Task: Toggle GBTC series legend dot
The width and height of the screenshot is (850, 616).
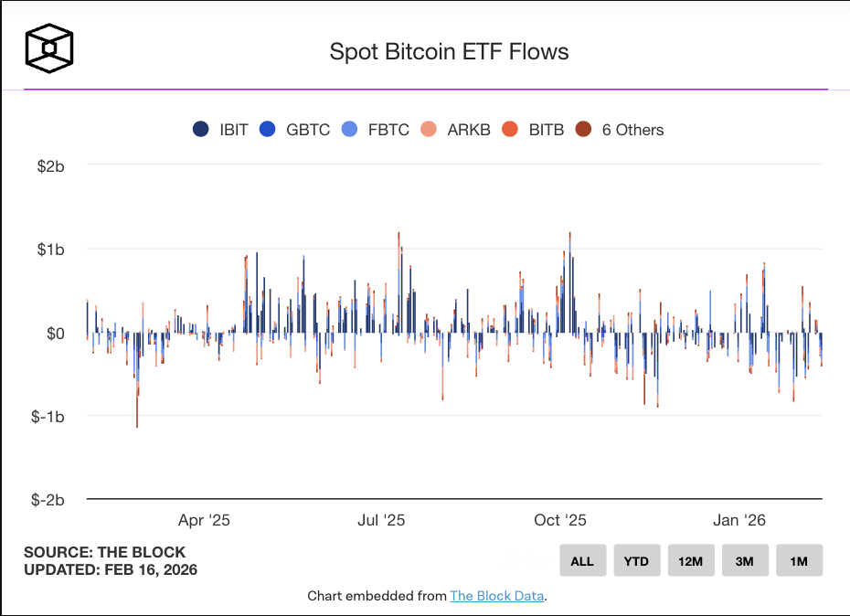Action: click(x=267, y=129)
